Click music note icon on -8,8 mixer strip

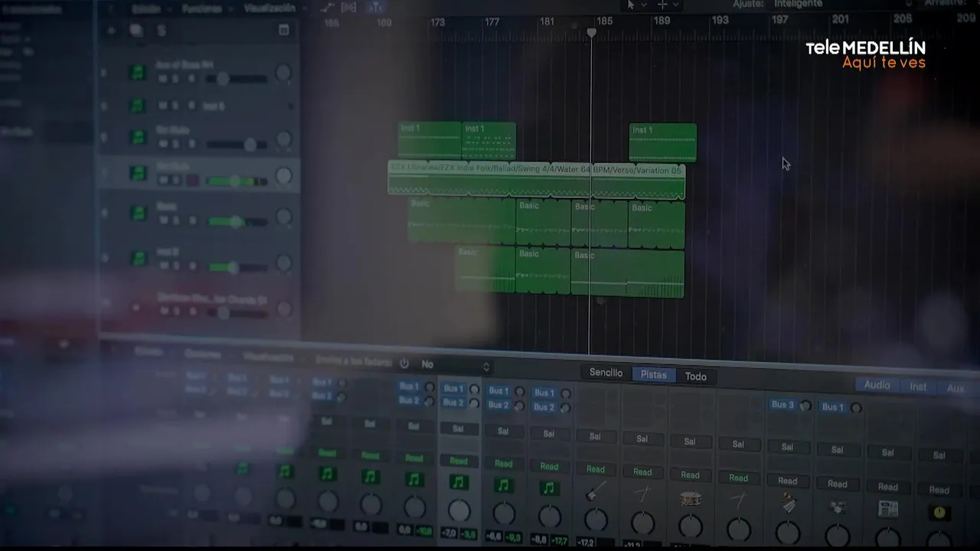[549, 487]
